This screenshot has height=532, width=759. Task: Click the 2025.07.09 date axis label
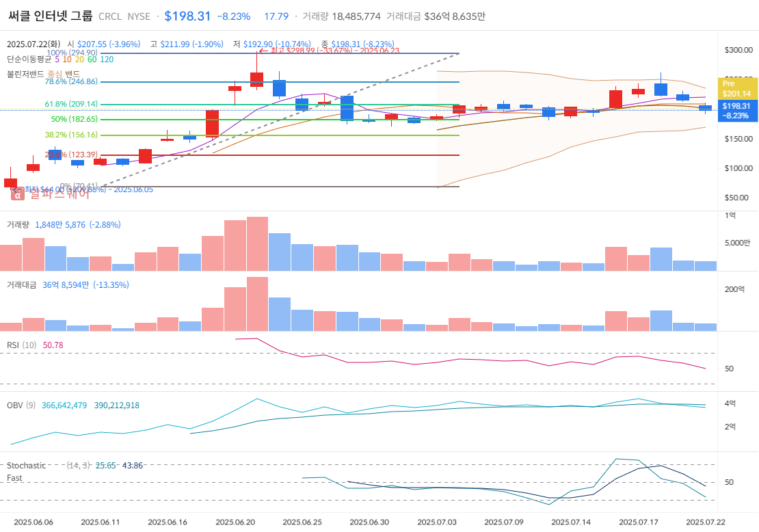(x=504, y=522)
